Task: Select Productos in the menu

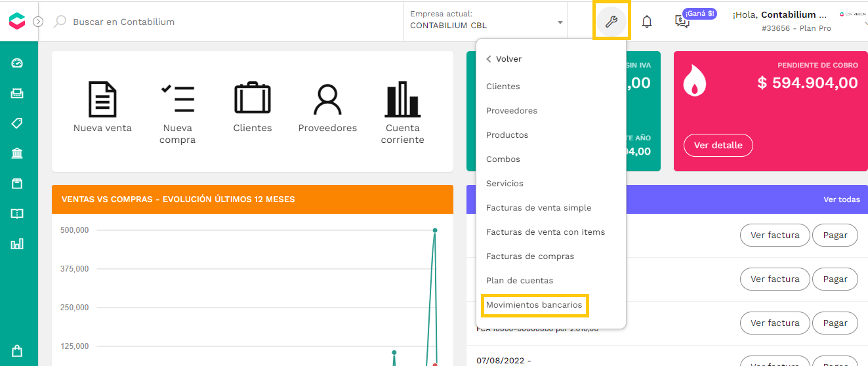Action: 507,135
